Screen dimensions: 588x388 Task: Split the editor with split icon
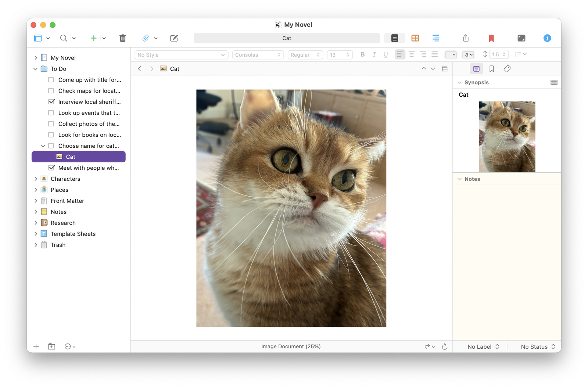[x=445, y=69]
